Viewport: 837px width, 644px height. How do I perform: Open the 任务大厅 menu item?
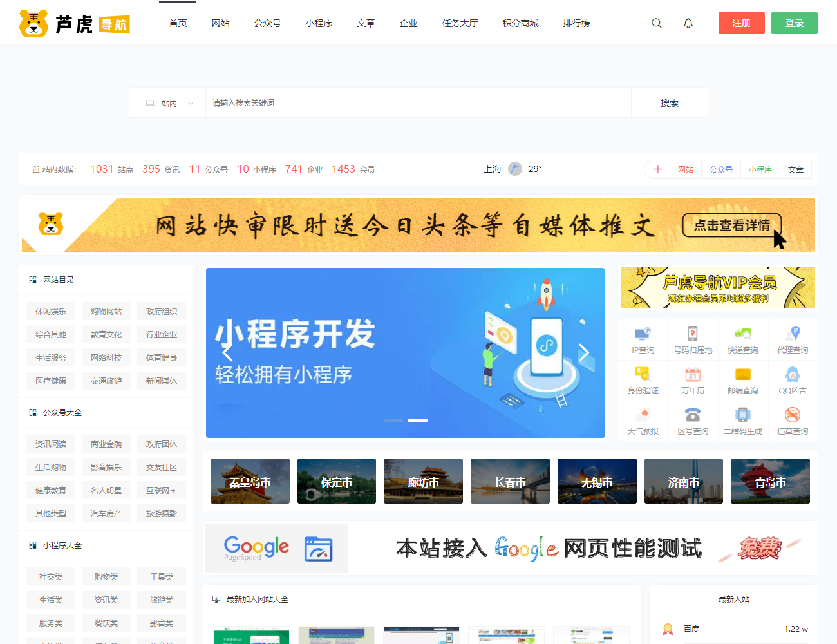pos(460,23)
